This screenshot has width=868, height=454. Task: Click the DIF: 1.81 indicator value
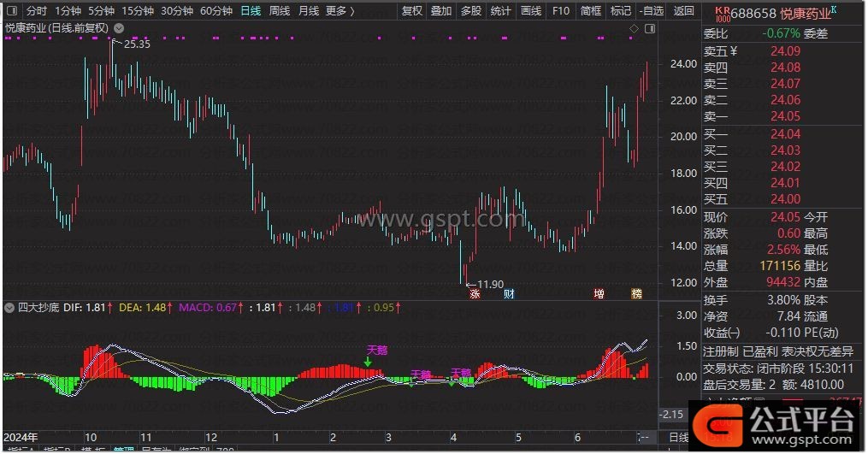(x=88, y=307)
